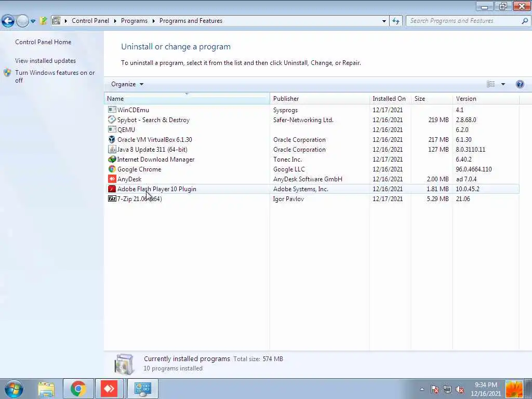This screenshot has height=399, width=532.
Task: Select the Google Chrome entry name
Action: [x=139, y=169]
